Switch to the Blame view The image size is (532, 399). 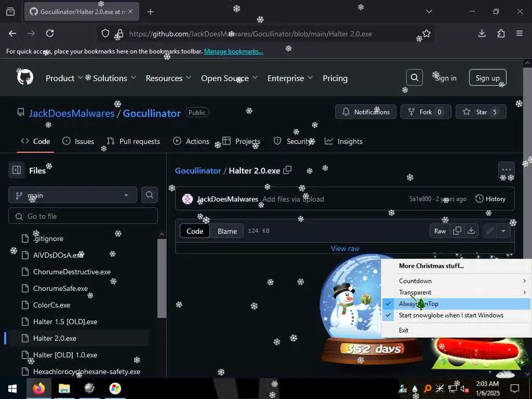coord(227,231)
